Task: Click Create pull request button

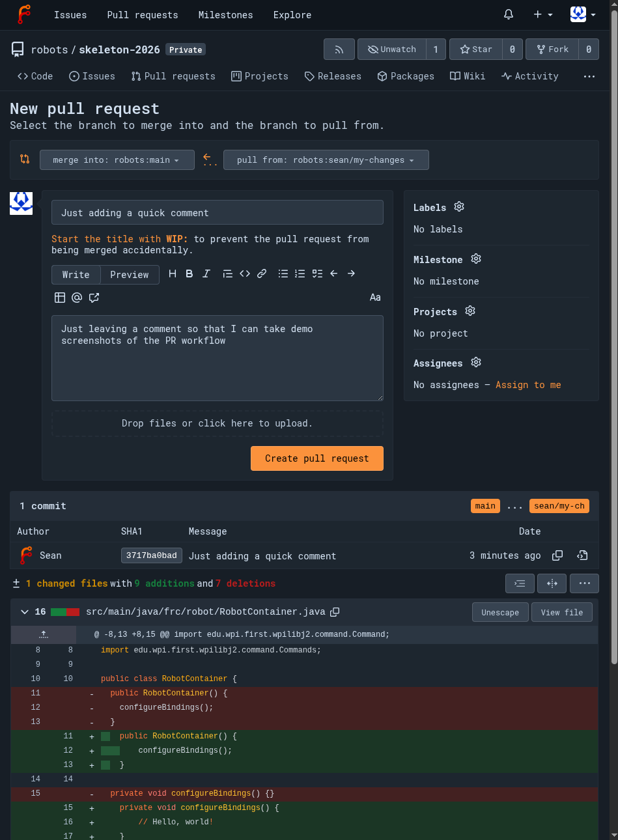Action: (317, 458)
